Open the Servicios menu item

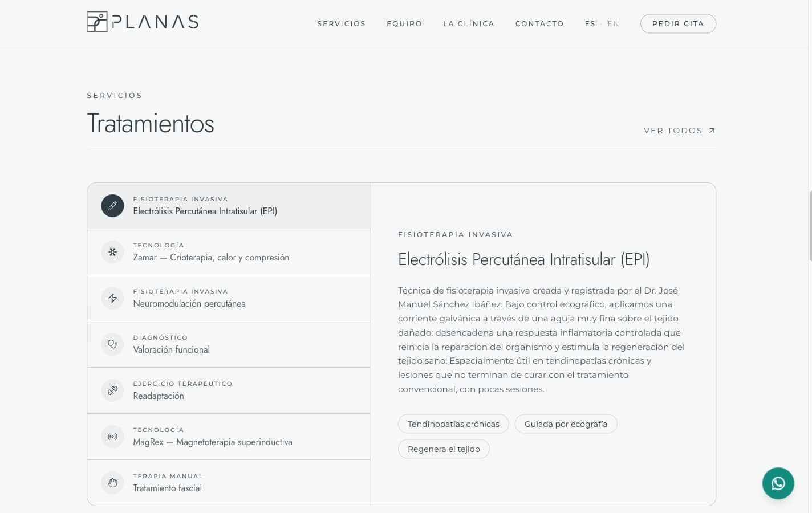(342, 24)
